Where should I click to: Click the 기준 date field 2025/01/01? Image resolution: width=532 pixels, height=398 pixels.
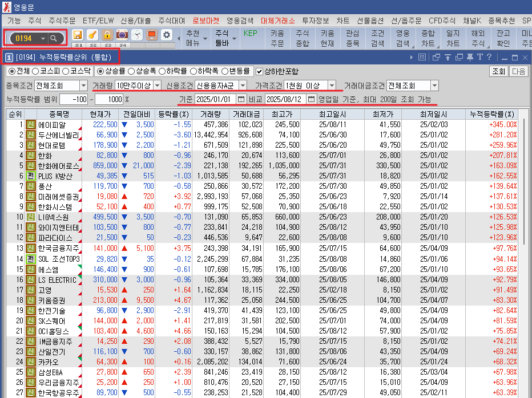tap(216, 99)
